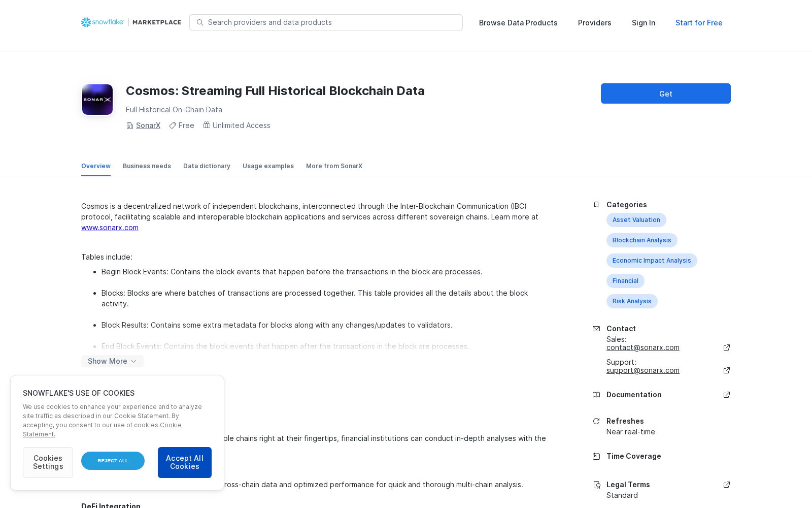The height and width of the screenshot is (508, 812).
Task: Open external link icon for support email
Action: (x=727, y=370)
